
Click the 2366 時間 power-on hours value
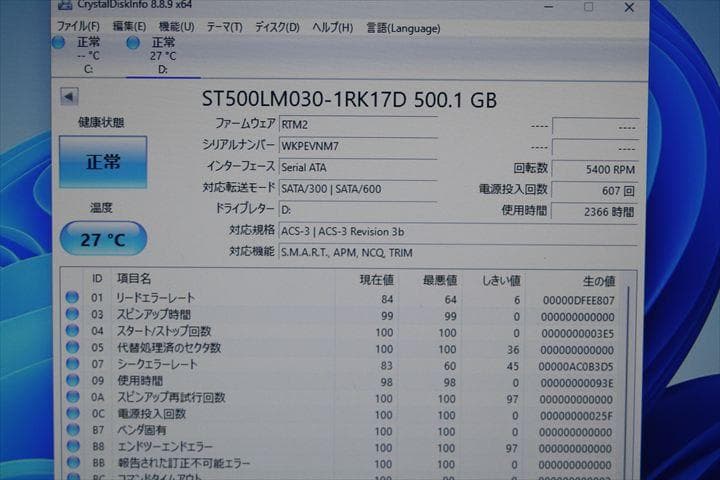point(595,212)
